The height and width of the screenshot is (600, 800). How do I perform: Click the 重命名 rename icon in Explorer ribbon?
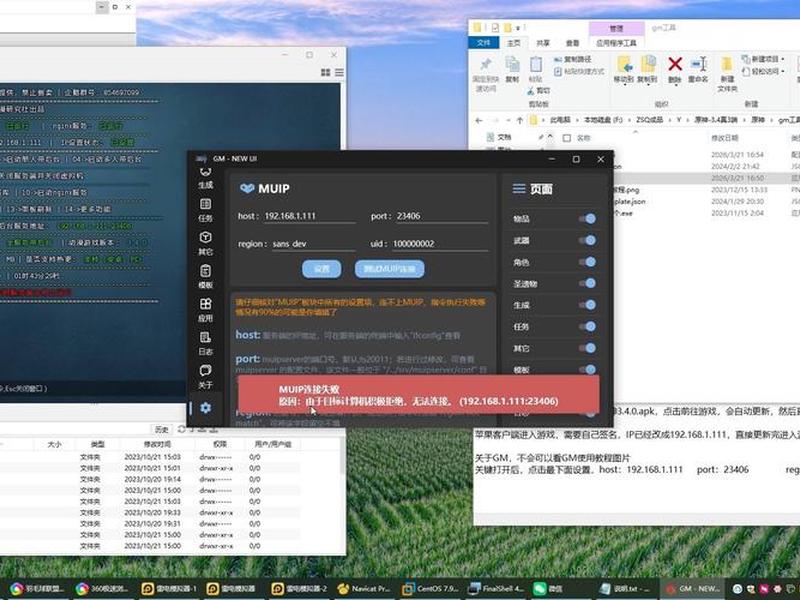pyautogui.click(x=698, y=69)
